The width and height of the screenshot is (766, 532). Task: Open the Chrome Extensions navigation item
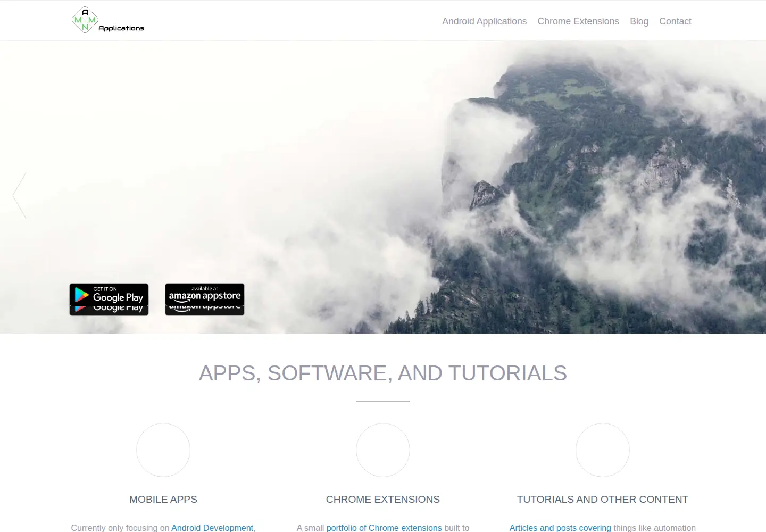[578, 21]
